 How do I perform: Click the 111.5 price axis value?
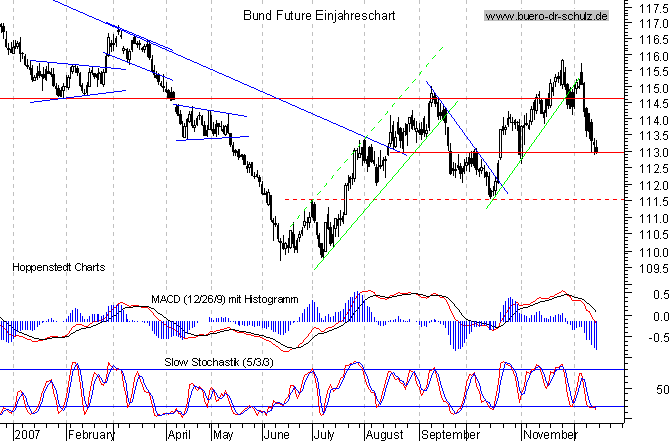point(654,201)
